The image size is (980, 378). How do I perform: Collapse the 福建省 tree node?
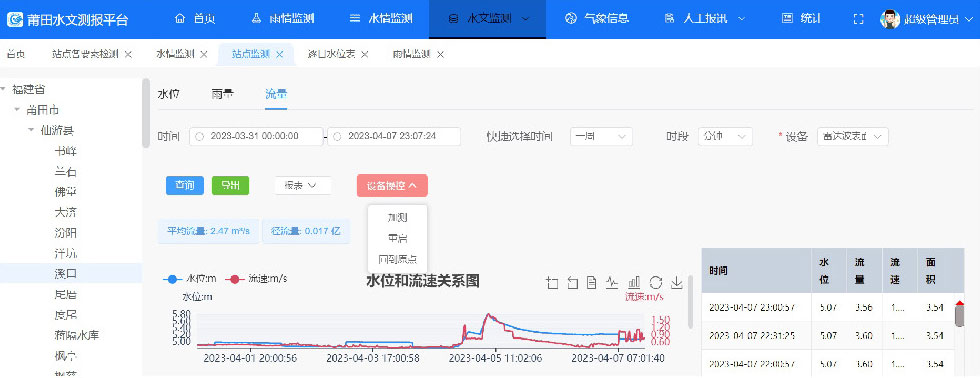pos(3,89)
